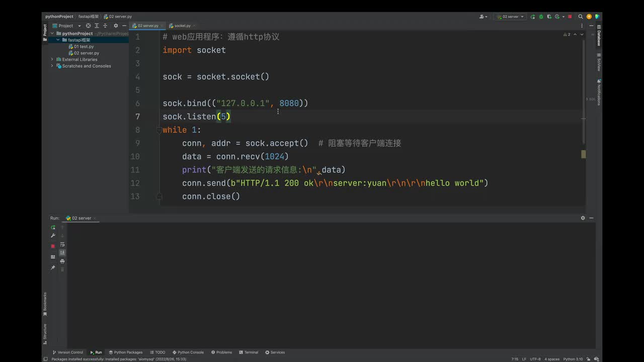
Task: Stop server with red square in Run panel
Action: (53, 246)
